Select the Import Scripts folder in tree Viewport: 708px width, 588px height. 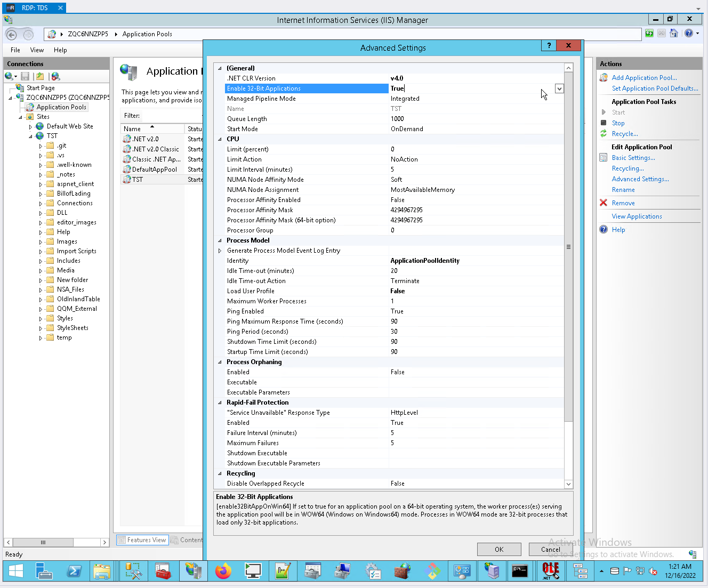tap(76, 251)
